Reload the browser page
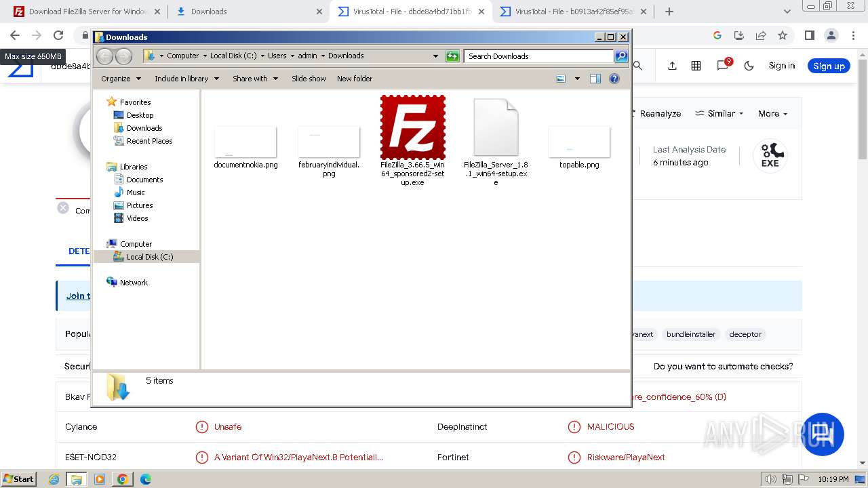The width and height of the screenshot is (868, 488). [58, 35]
